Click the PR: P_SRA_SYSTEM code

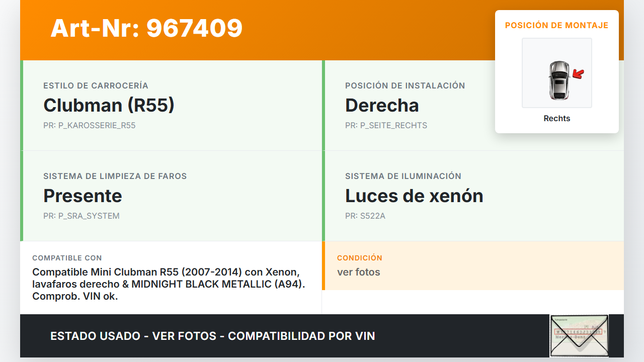[x=82, y=216]
